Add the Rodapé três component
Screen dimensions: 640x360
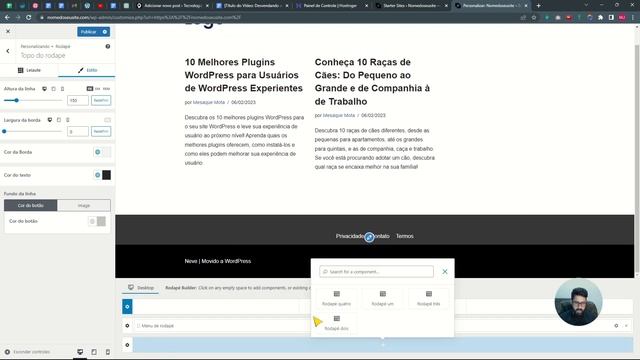(429, 298)
